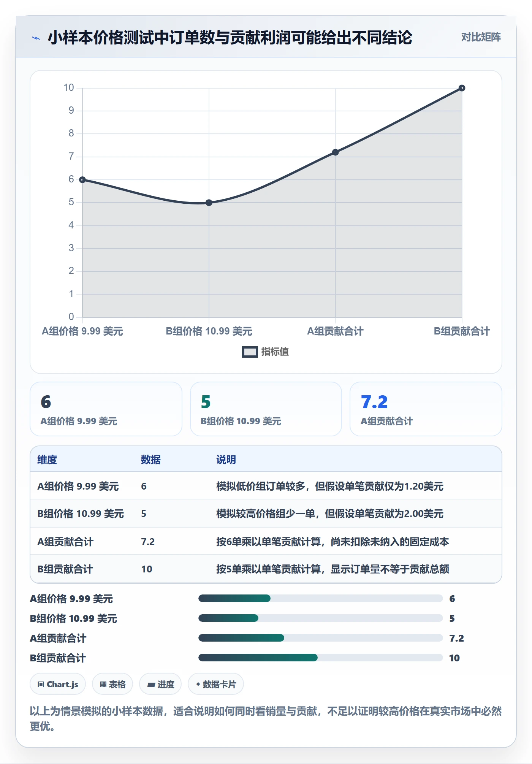Click the description ending with 仅为1.20美元
This screenshot has width=532, height=764.
(330, 486)
